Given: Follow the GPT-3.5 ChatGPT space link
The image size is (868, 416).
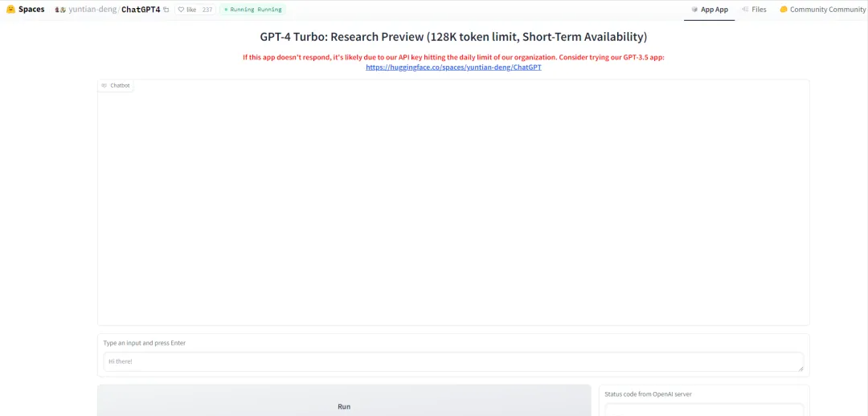Looking at the screenshot, I should pos(453,67).
